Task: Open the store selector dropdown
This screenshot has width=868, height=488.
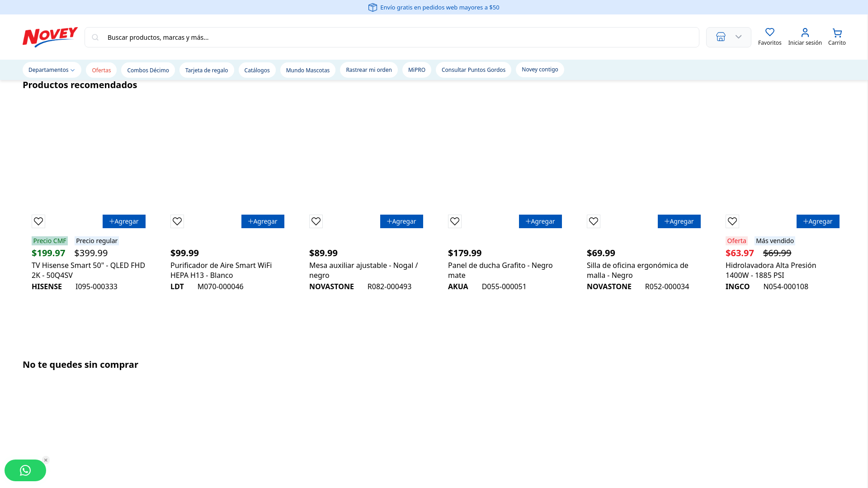Action: [729, 37]
